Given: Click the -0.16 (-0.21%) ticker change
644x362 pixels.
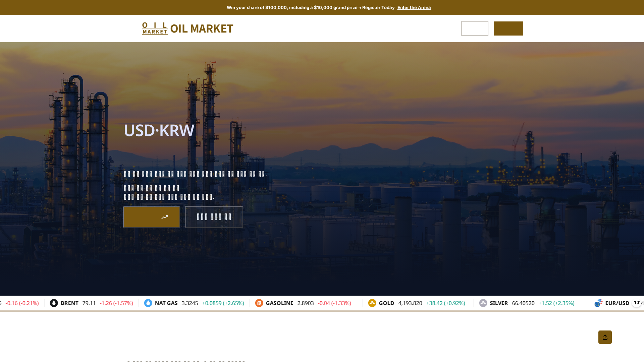Looking at the screenshot, I should tap(22, 303).
